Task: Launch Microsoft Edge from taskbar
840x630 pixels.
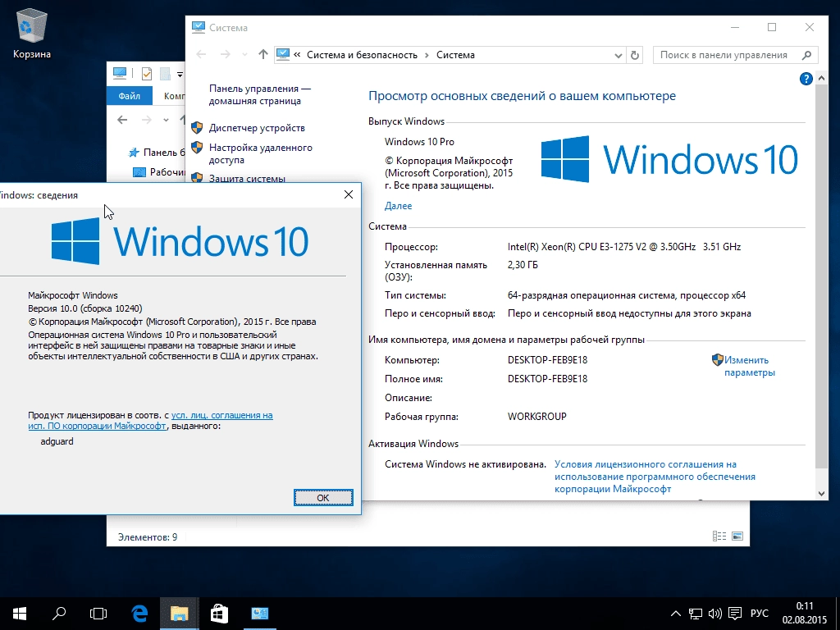Action: [139, 614]
